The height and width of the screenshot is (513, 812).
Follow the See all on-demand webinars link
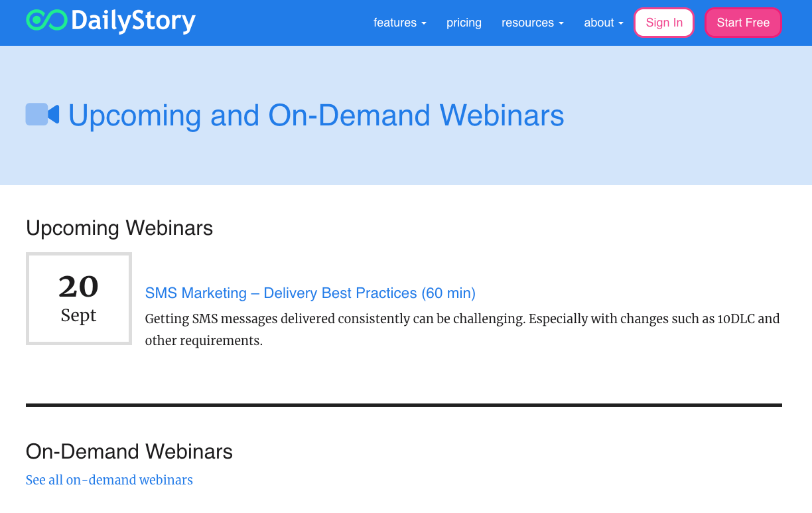(109, 480)
